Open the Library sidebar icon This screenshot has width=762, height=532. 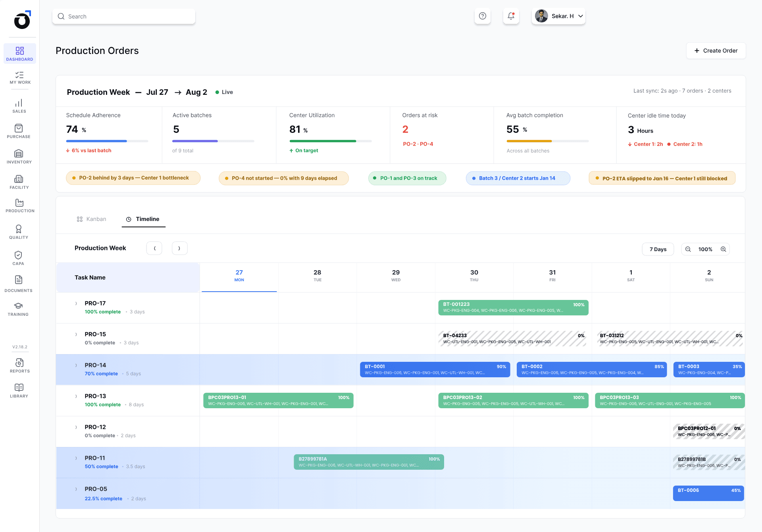tap(19, 391)
